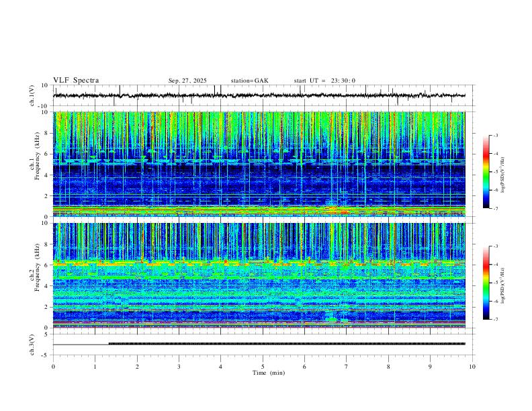Click the time axis tick label "8"
532x411 pixels.
[388, 367]
